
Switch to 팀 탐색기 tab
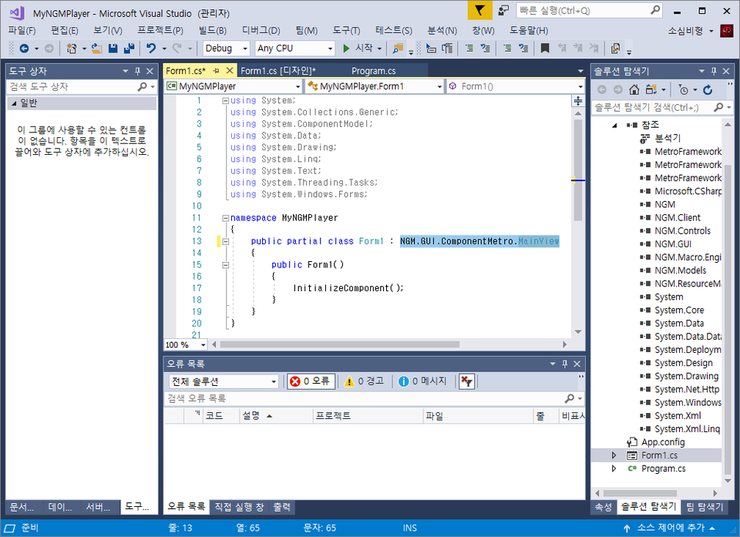704,507
